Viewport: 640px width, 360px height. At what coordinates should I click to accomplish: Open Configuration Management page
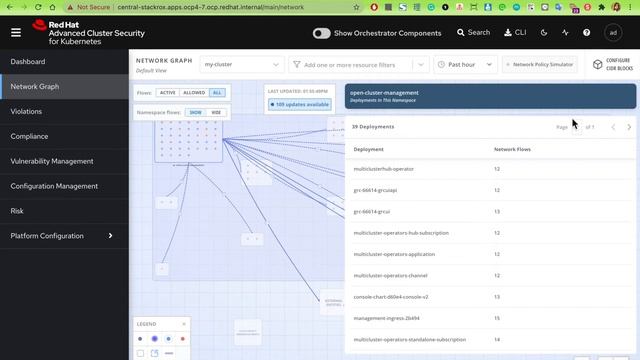pos(64,186)
